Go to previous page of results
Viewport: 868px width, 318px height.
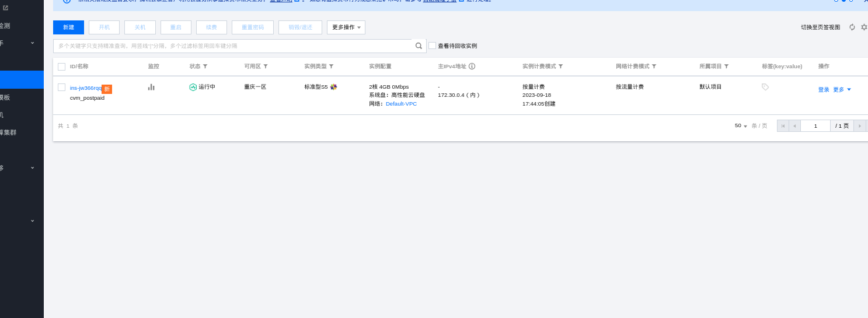pos(794,125)
